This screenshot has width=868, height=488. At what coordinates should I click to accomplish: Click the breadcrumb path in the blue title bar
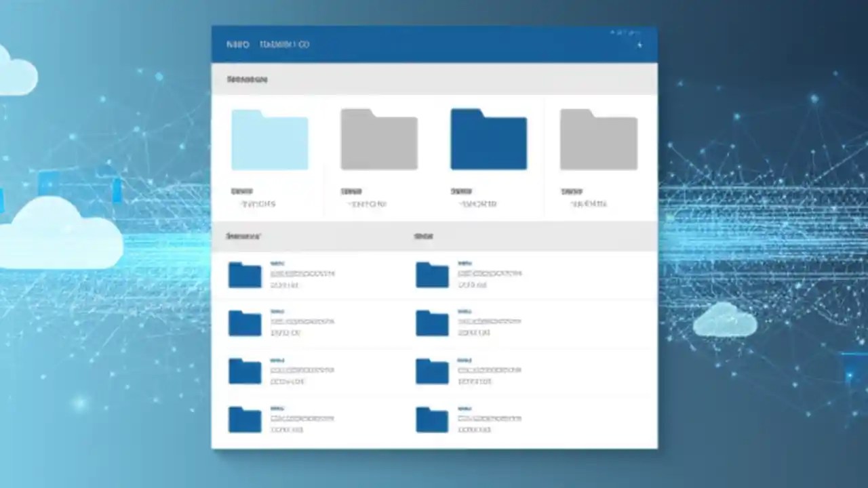pyautogui.click(x=284, y=44)
